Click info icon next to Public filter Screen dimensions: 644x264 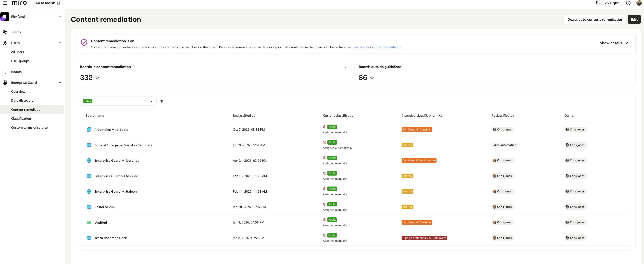point(162,101)
